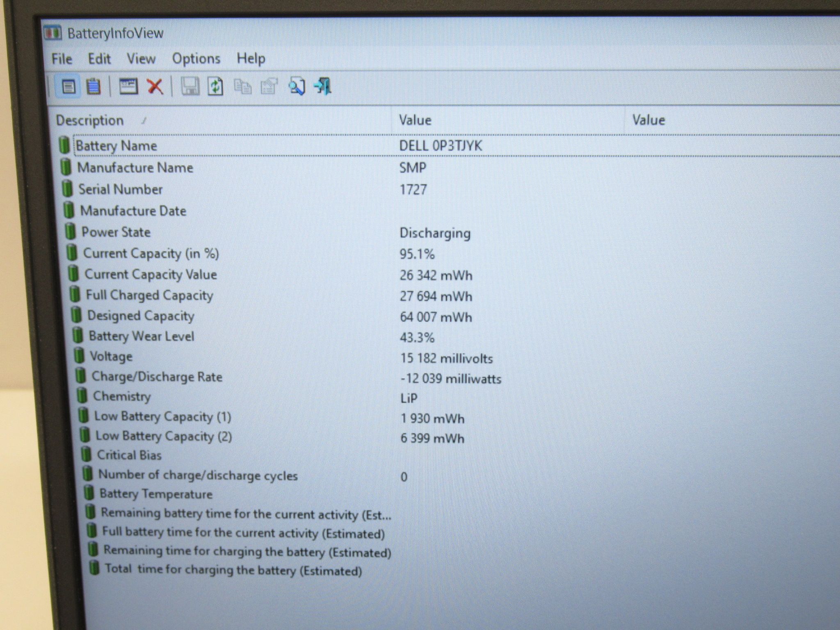This screenshot has width=840, height=630.
Task: Open the Properties window toolbar icon
Action: click(x=128, y=87)
